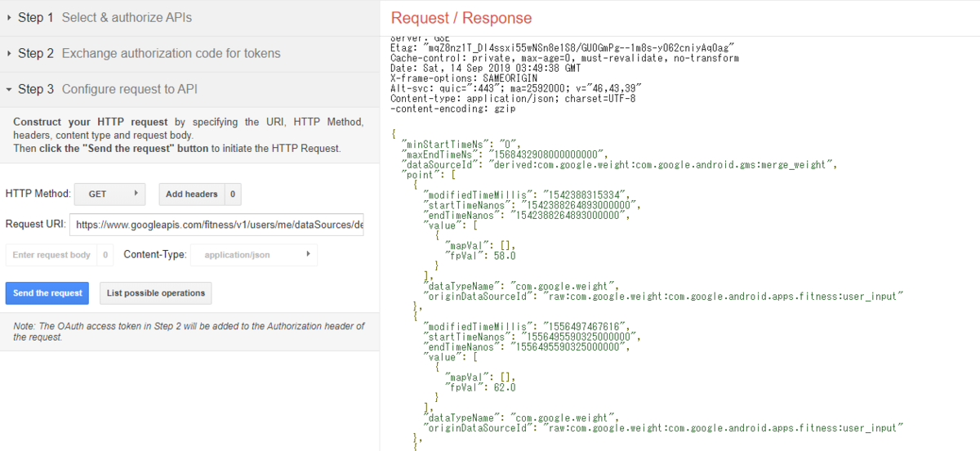Click the Add headers button
This screenshot has width=980, height=451.
[x=191, y=194]
